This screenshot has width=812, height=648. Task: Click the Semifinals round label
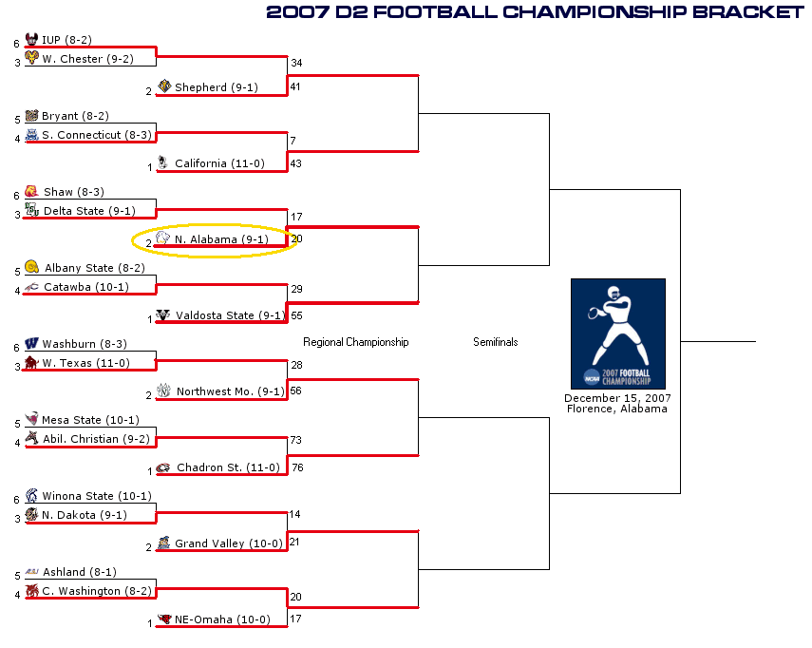click(496, 342)
